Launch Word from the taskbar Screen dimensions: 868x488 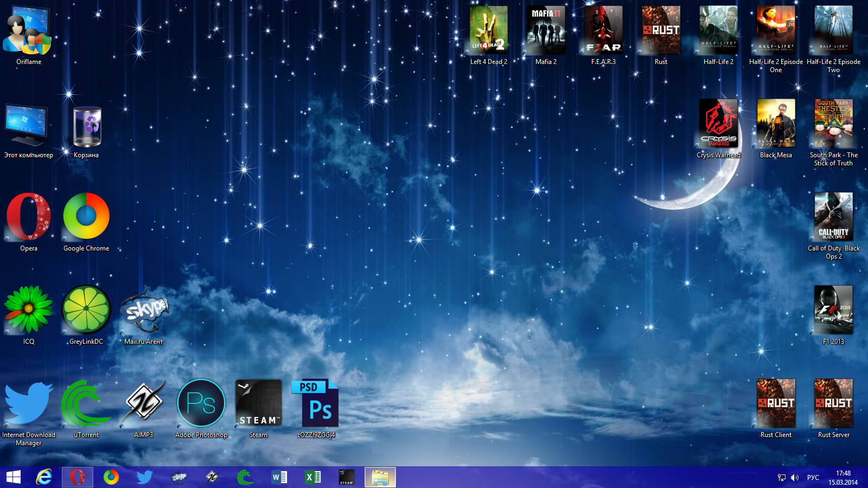[279, 477]
